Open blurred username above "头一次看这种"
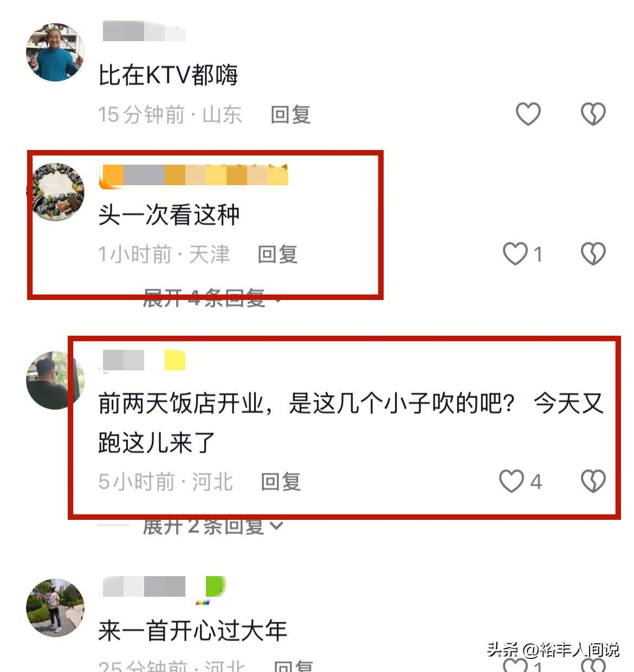Screen dimensions: 634x672 194,175
